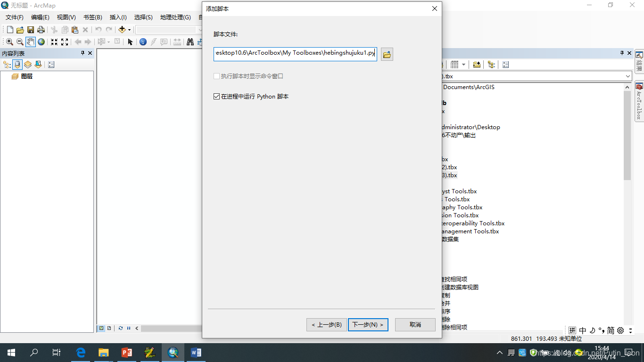Select the anagement Tools.tbx toolbox
Image resolution: width=644 pixels, height=362 pixels.
point(471,231)
